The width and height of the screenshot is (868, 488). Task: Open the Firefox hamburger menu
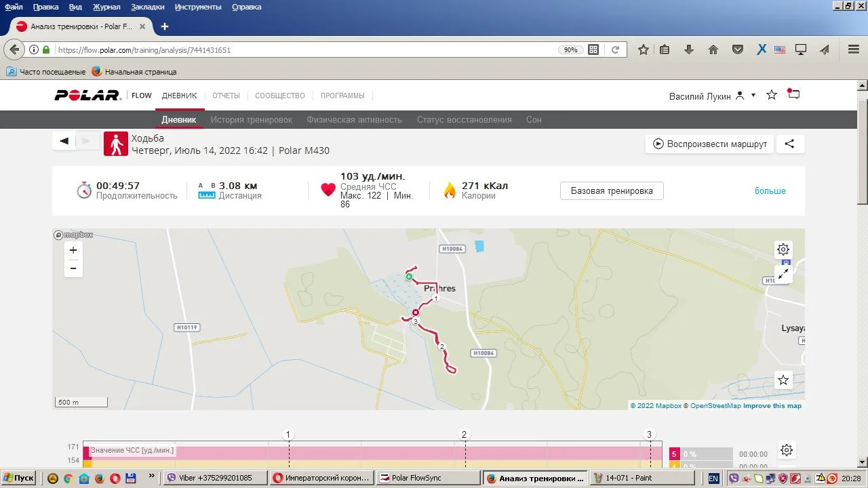click(x=854, y=49)
